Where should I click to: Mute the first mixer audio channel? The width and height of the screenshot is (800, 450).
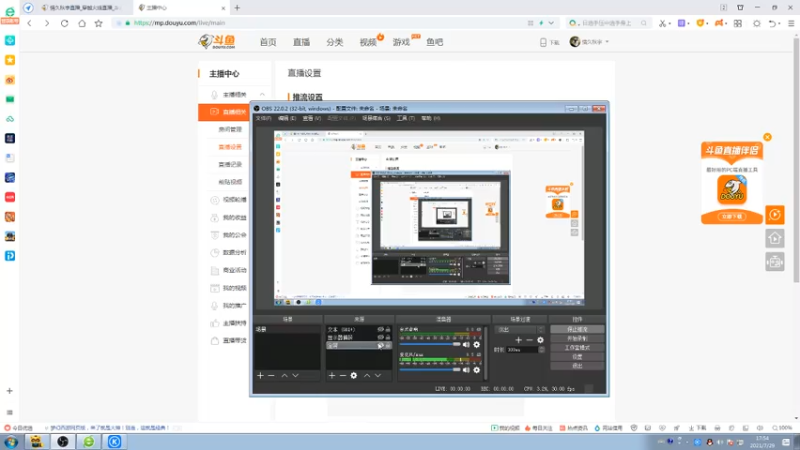[x=466, y=345]
